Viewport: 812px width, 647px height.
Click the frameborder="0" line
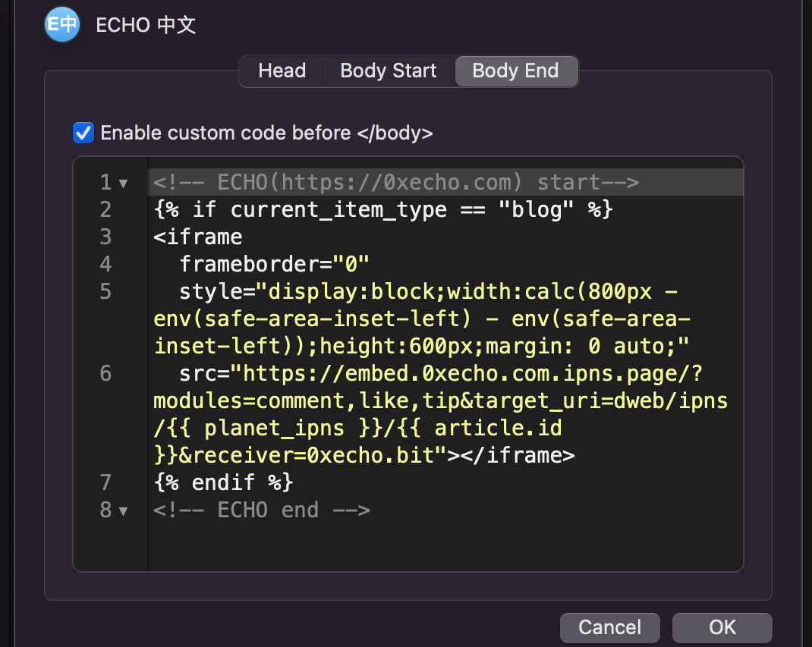pos(274,265)
